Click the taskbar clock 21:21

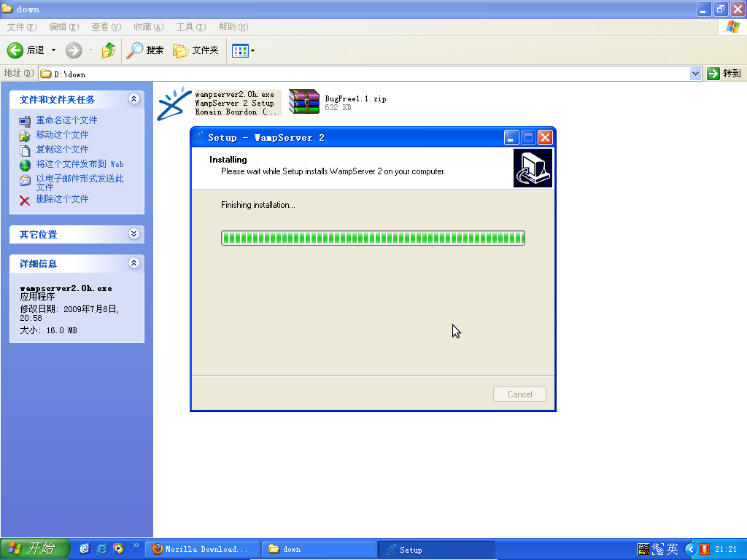click(x=726, y=549)
